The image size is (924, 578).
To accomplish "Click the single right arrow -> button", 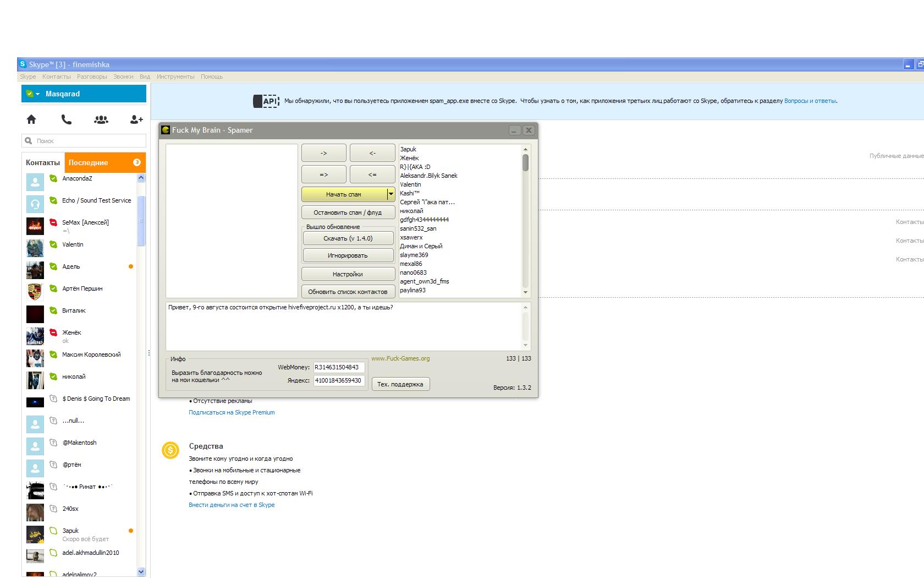I will pyautogui.click(x=324, y=153).
